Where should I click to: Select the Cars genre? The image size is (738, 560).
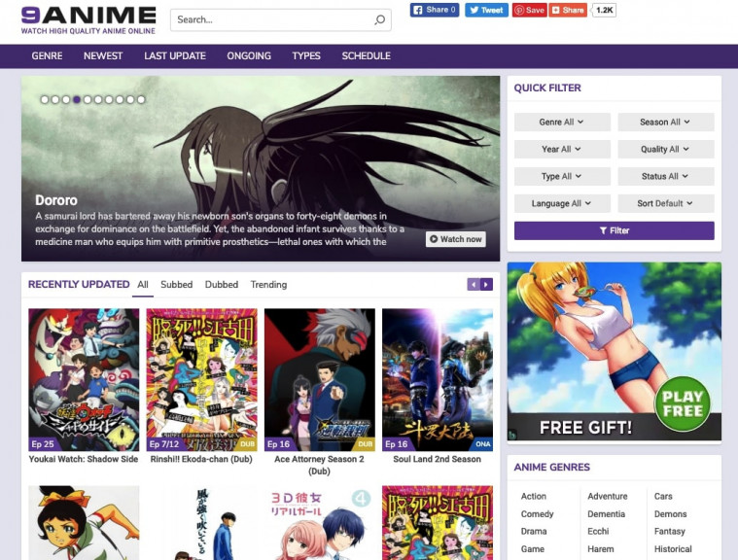click(x=663, y=497)
